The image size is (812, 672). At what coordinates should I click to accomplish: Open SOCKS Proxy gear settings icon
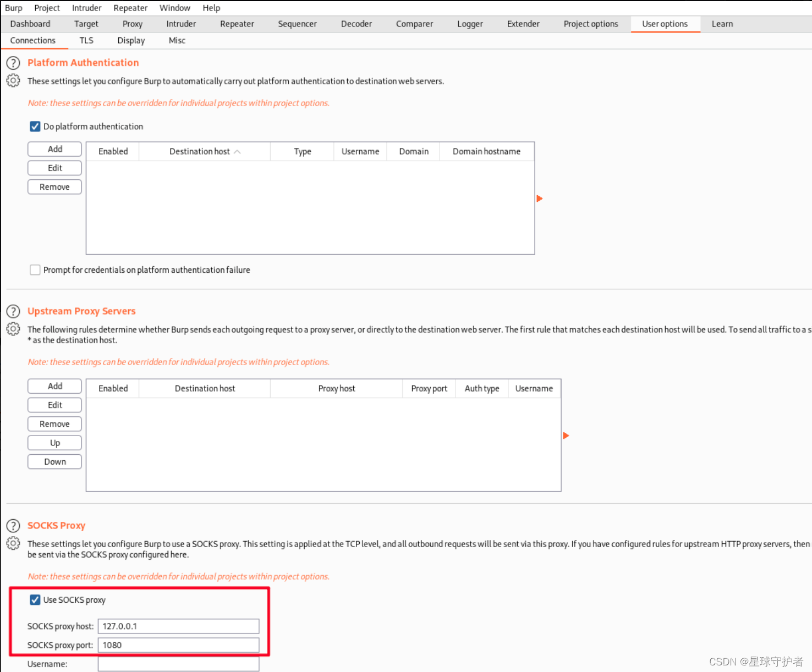click(x=13, y=543)
